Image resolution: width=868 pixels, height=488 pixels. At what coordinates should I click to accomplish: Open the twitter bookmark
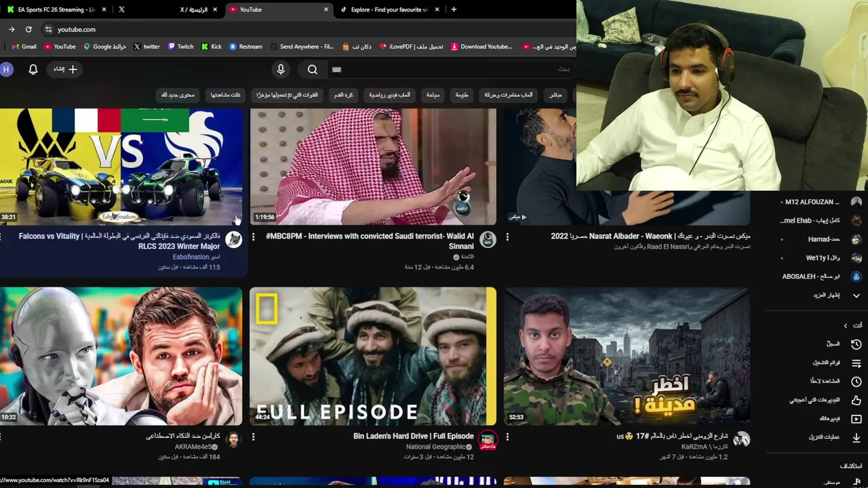[x=146, y=47]
